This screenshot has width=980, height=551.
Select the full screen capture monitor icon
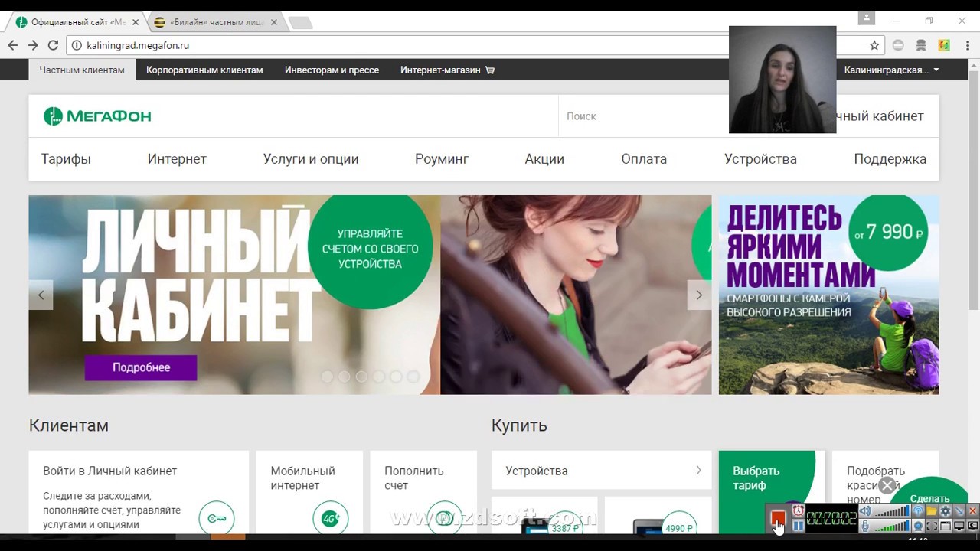(959, 526)
